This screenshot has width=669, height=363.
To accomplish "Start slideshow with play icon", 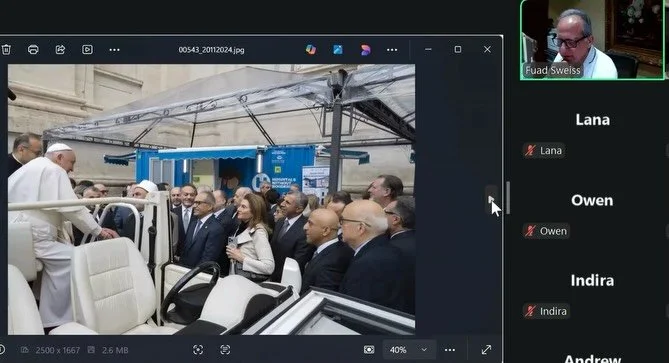I will tap(87, 49).
